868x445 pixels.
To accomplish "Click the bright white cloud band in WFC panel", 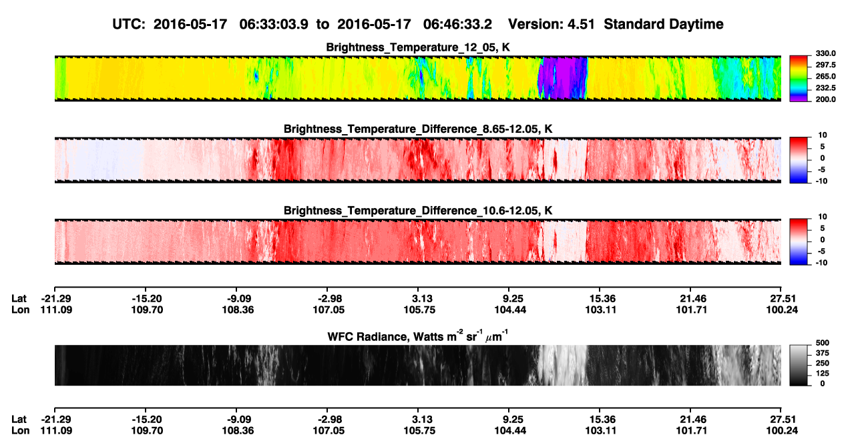I will pyautogui.click(x=562, y=365).
